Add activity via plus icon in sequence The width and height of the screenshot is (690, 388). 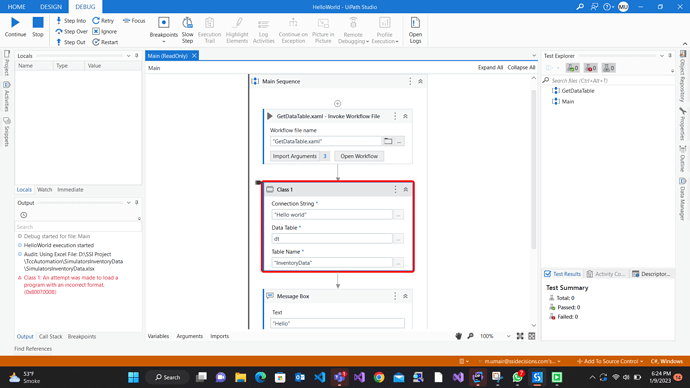tap(338, 104)
